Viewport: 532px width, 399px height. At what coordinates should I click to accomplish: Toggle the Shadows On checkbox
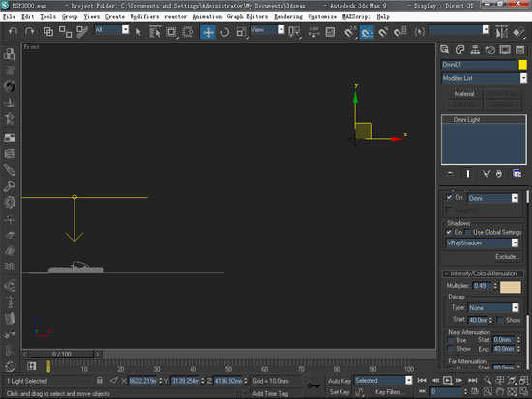(449, 232)
